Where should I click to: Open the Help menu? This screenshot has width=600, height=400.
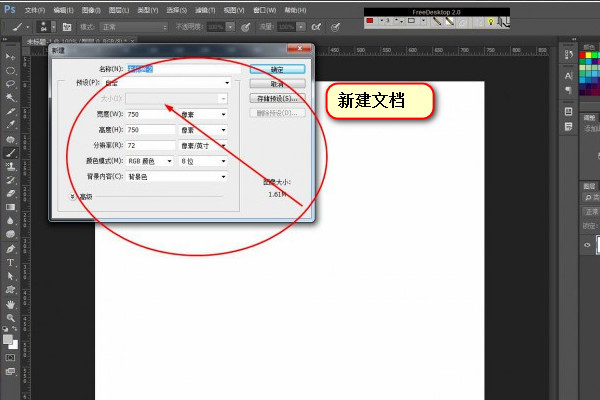[x=295, y=10]
